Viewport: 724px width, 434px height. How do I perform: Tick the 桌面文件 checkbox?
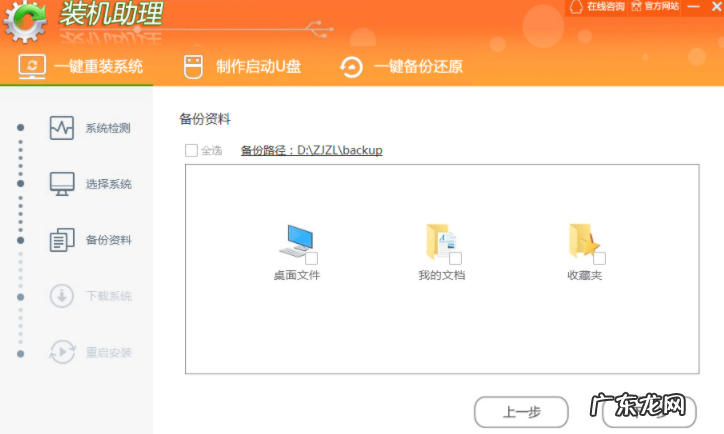point(311,259)
